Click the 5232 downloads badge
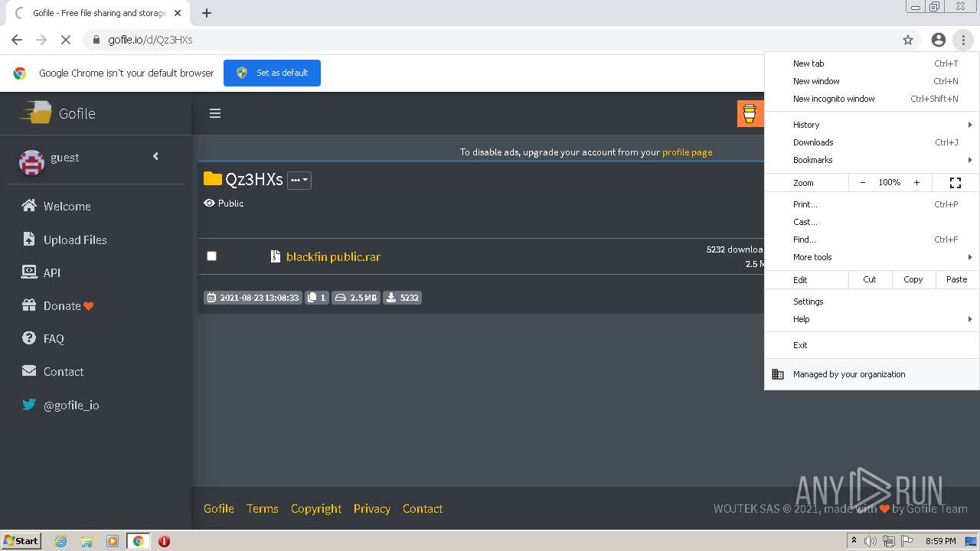This screenshot has width=980, height=551. pos(403,298)
